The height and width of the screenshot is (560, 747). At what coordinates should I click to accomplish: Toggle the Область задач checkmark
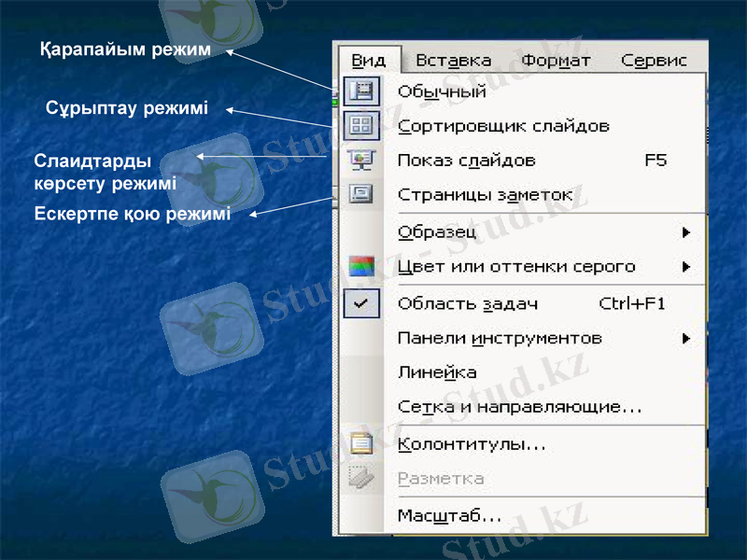click(x=360, y=303)
